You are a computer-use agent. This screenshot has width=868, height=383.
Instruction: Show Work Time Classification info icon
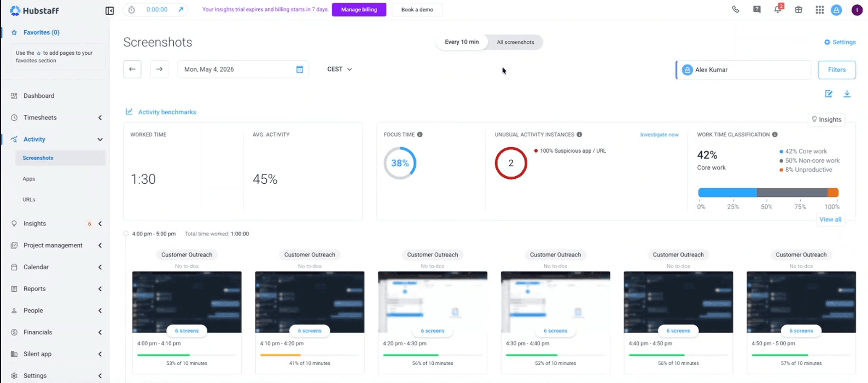(x=775, y=135)
